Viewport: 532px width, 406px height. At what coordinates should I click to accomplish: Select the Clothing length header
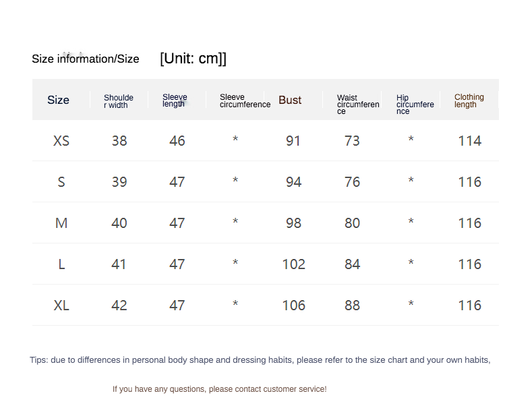[x=469, y=100]
